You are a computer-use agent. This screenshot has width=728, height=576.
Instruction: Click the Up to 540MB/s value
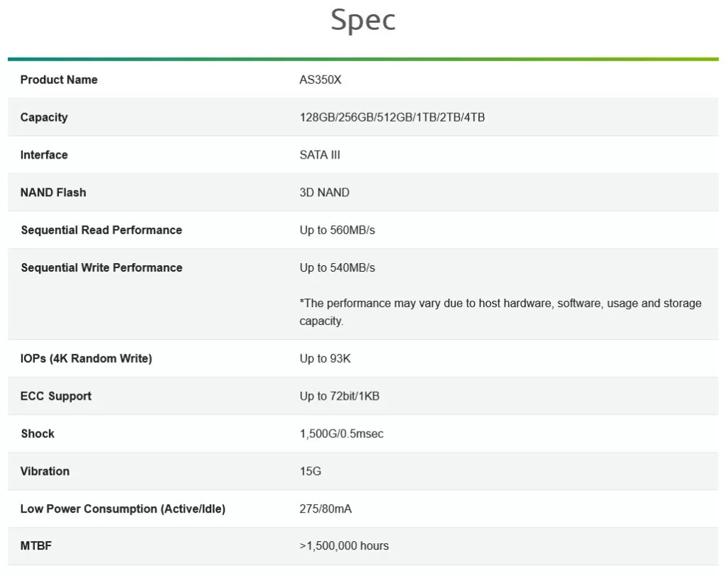[337, 268]
